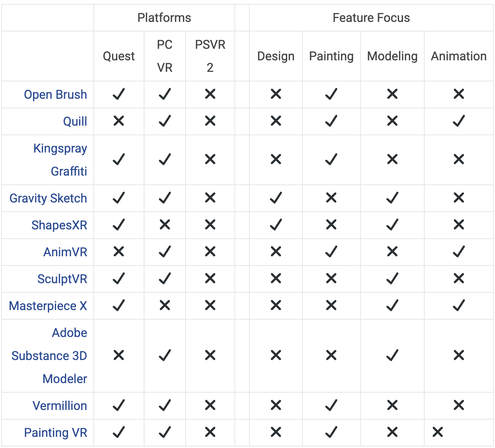This screenshot has width=495, height=448.
Task: Click SculptVR's Modeling checkmark icon
Action: [x=392, y=279]
